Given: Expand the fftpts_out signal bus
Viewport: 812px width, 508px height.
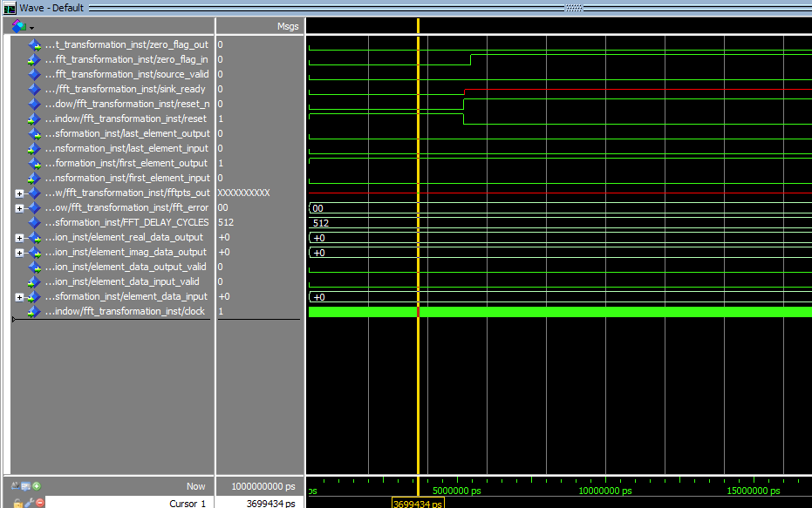Looking at the screenshot, I should pyautogui.click(x=19, y=193).
